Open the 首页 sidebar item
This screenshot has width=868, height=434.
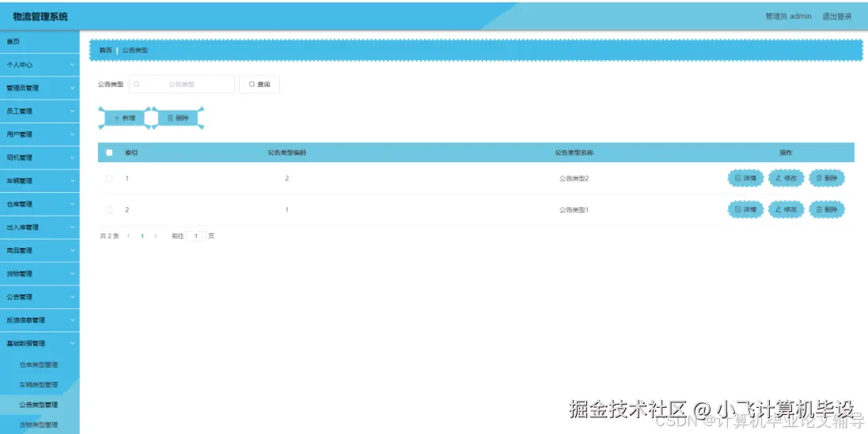40,41
